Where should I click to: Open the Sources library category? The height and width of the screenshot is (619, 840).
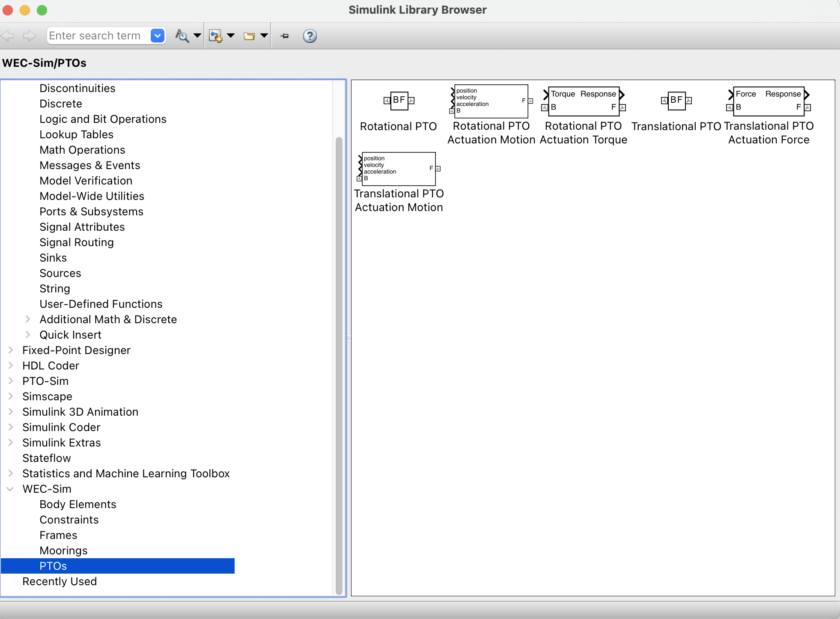pos(60,273)
